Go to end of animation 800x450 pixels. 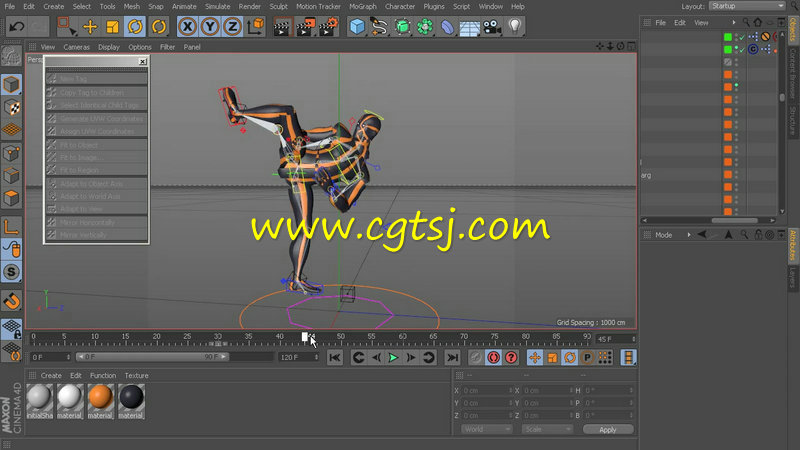[x=452, y=358]
